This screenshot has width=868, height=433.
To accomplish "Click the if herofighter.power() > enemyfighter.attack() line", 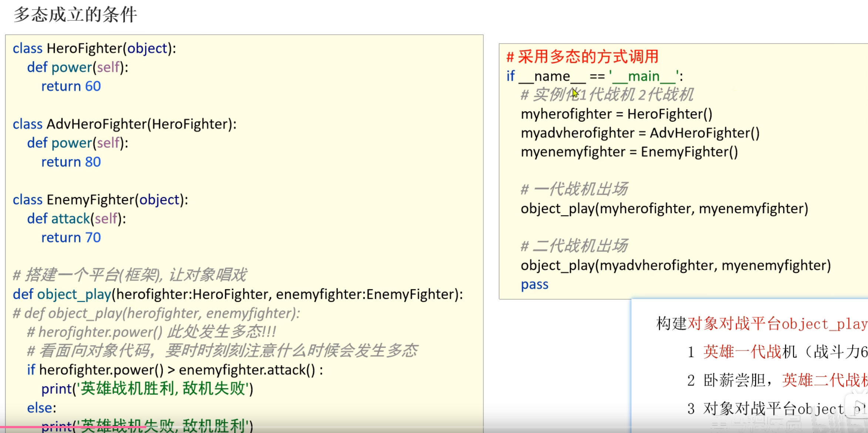I will 175,370.
